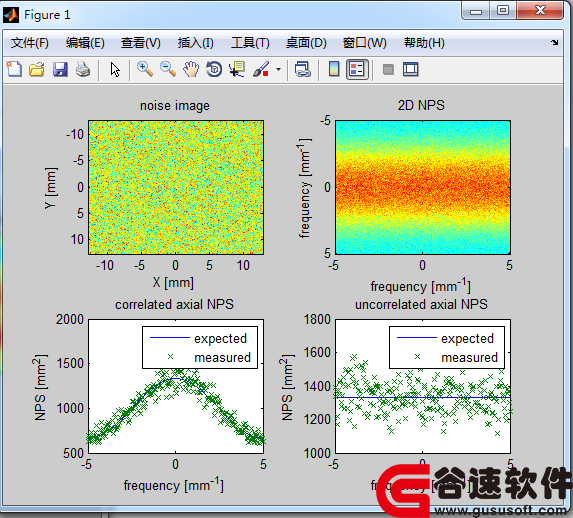The width and height of the screenshot is (573, 518).
Task: Minimize the Figure 1 window
Action: pyautogui.click(x=476, y=11)
